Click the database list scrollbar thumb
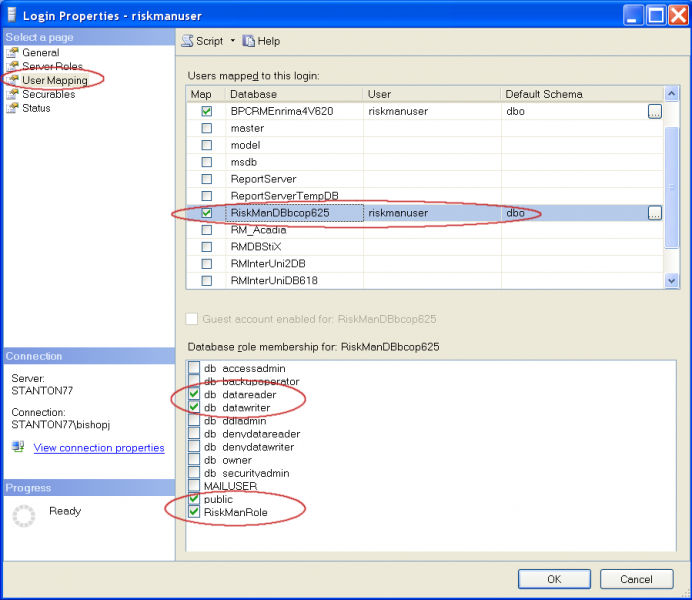 [671, 188]
